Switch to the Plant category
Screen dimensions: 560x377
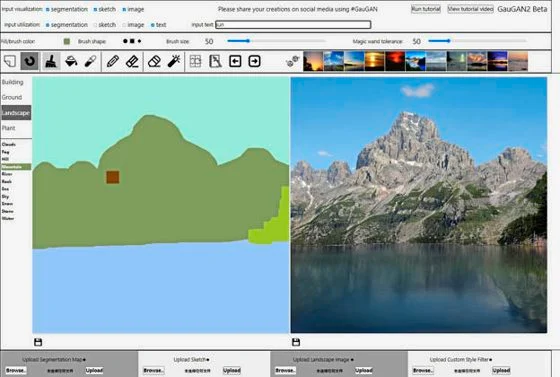click(9, 128)
